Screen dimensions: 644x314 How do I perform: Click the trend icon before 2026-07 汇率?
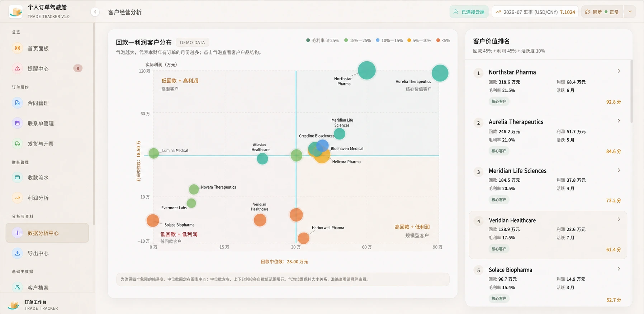coord(498,12)
